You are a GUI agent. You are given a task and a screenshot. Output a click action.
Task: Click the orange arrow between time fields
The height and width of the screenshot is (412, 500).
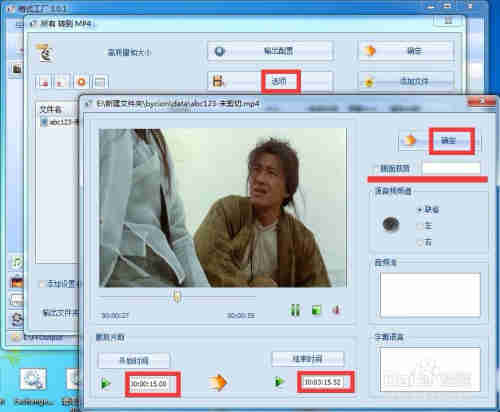[x=218, y=382]
